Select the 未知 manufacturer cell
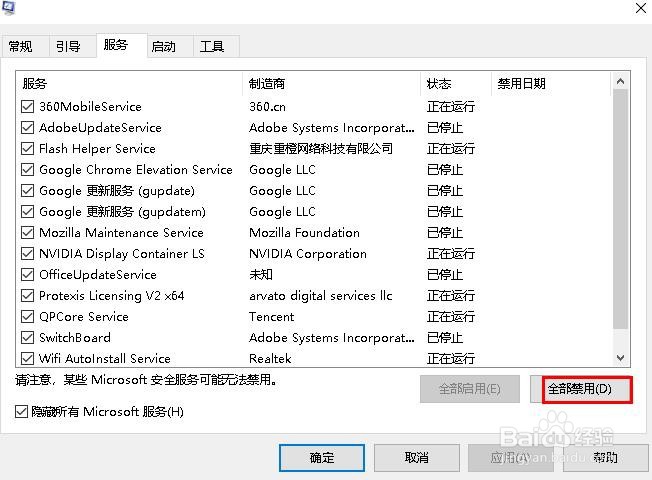Screen dimensions: 652x480 coord(261,275)
